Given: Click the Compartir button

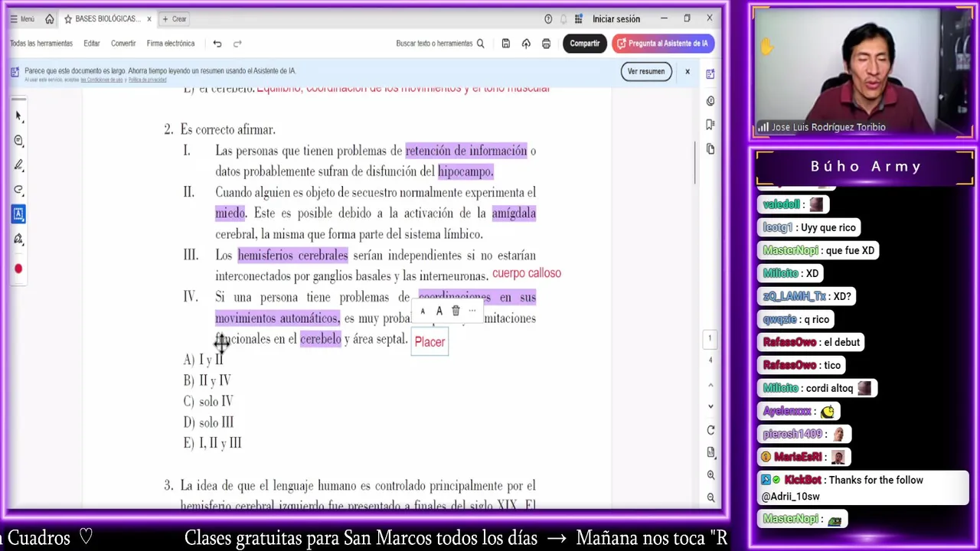Looking at the screenshot, I should [585, 44].
